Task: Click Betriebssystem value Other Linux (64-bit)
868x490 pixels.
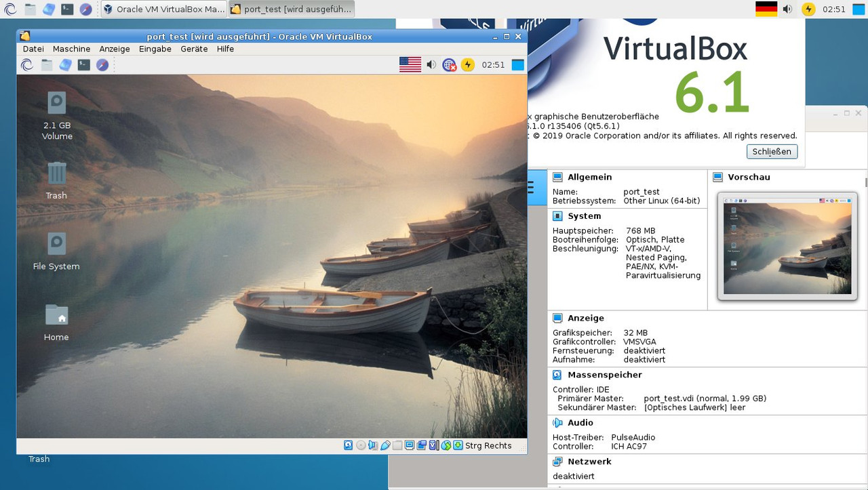Action: pos(662,201)
